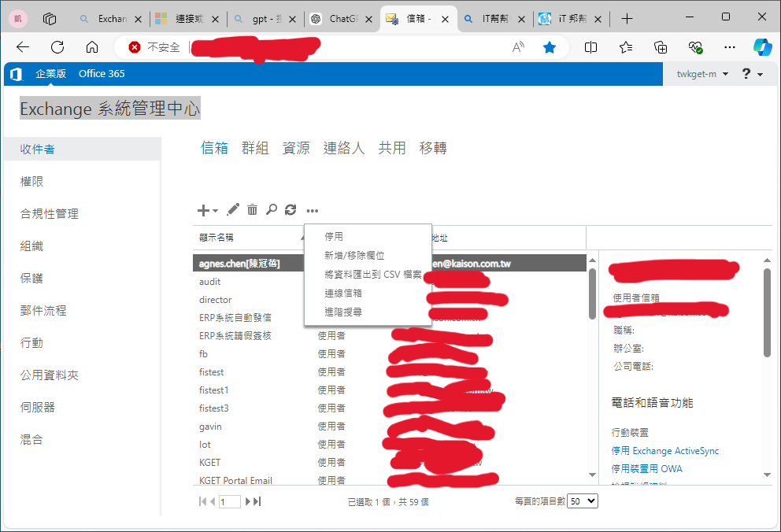Image resolution: width=781 pixels, height=532 pixels.
Task: Click the pencil edit icon
Action: 232,210
